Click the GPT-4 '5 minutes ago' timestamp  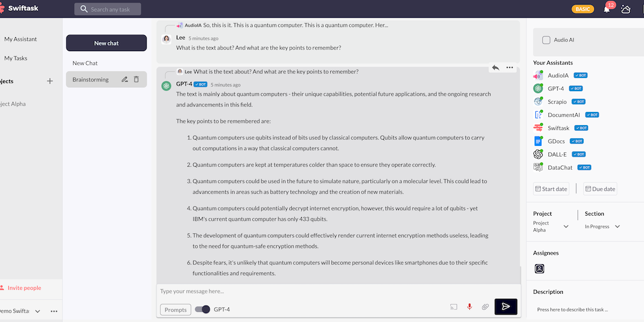click(226, 85)
